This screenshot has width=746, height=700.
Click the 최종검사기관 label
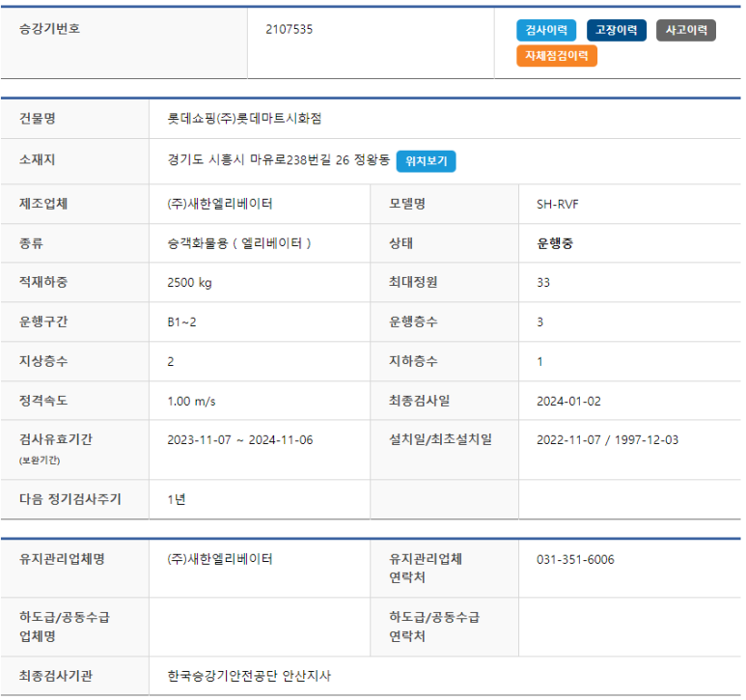[56, 676]
